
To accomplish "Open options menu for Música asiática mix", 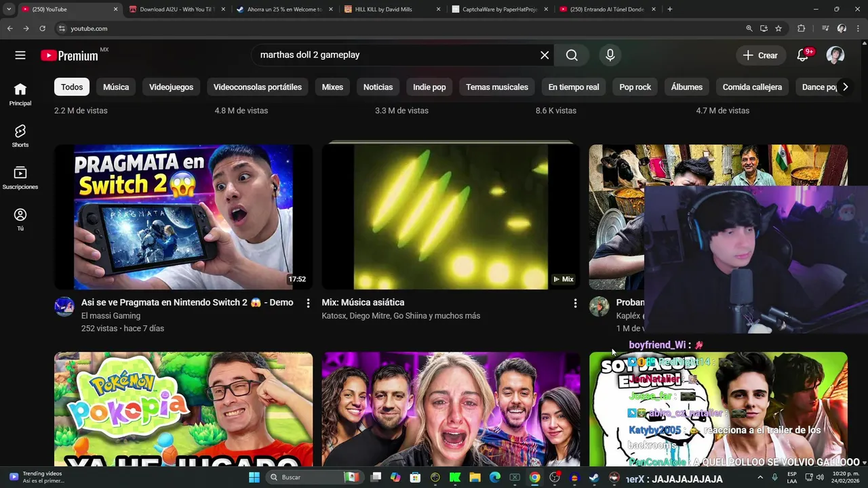I will click(575, 303).
